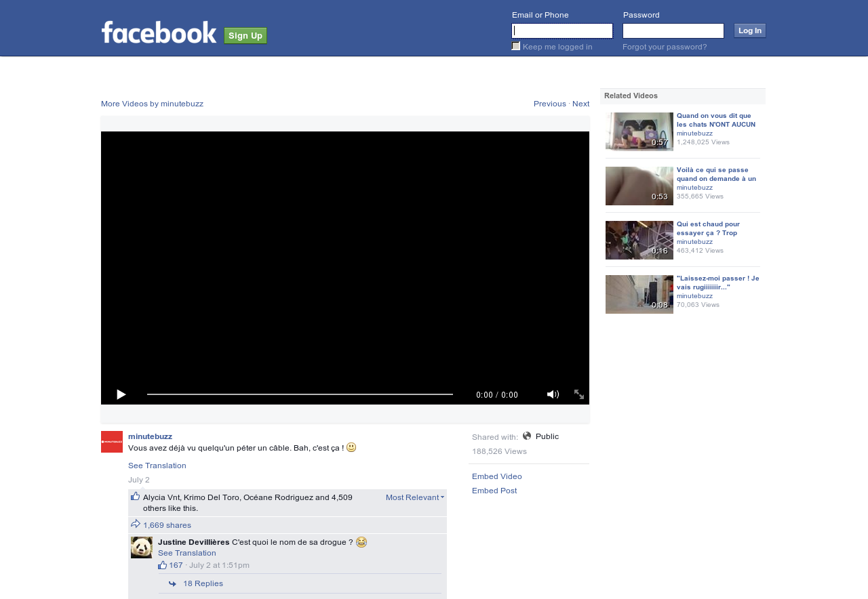Click the 355,665 Views text
868x599 pixels.
700,197
